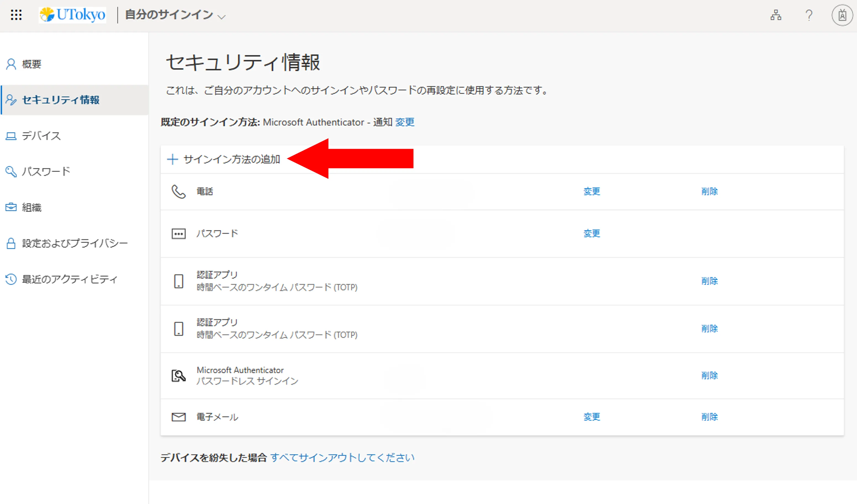Click 変更 next to default sign-in method

(405, 122)
